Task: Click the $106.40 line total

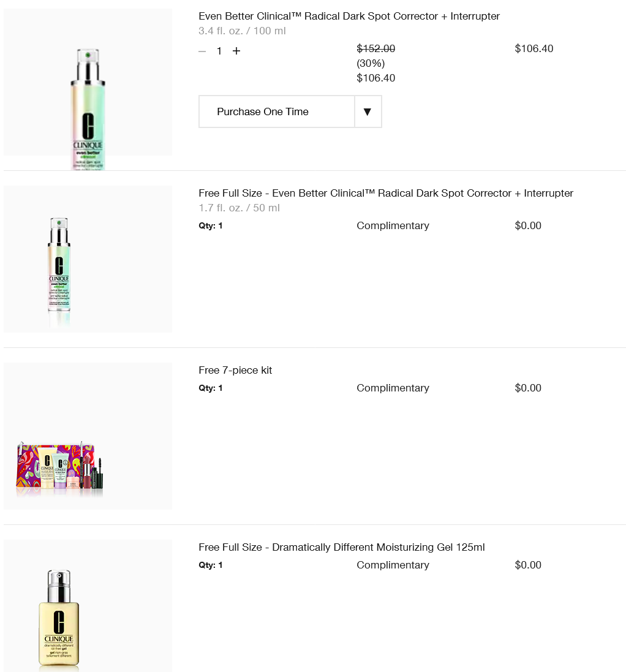Action: coord(534,48)
